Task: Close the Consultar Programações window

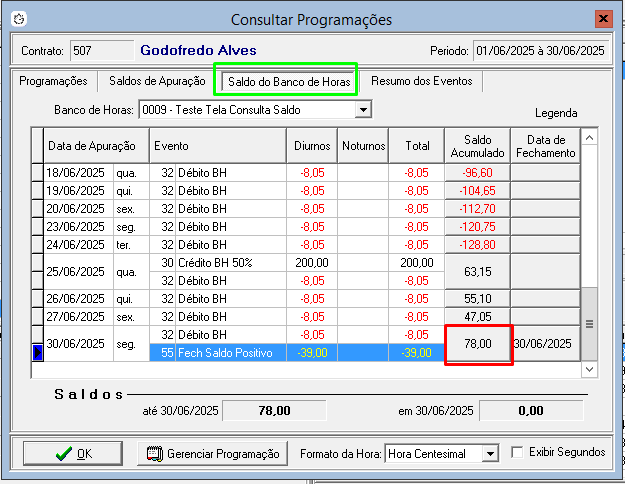Action: click(x=603, y=19)
